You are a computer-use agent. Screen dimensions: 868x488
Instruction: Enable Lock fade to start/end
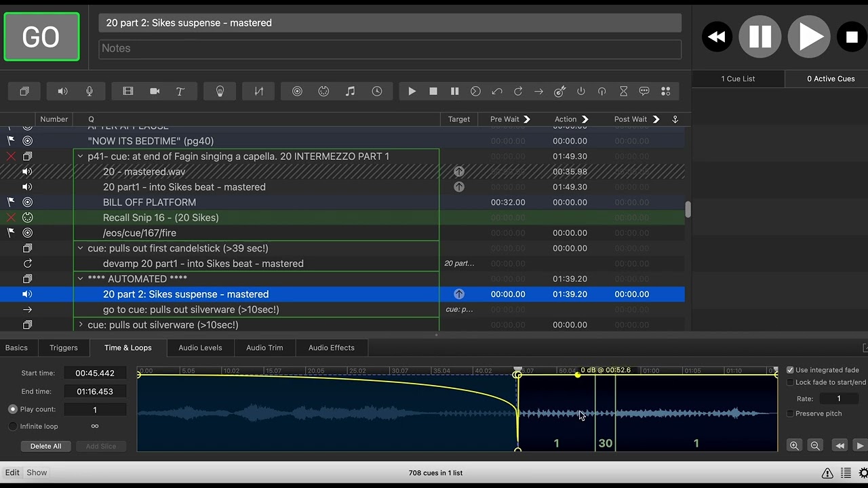tap(790, 382)
